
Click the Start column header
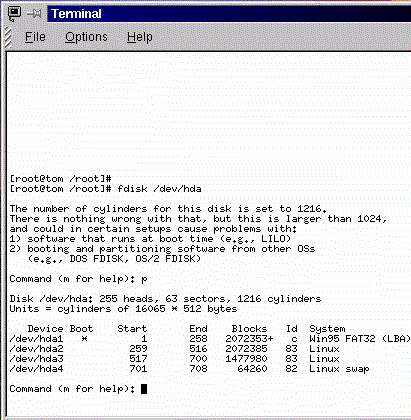pyautogui.click(x=132, y=329)
